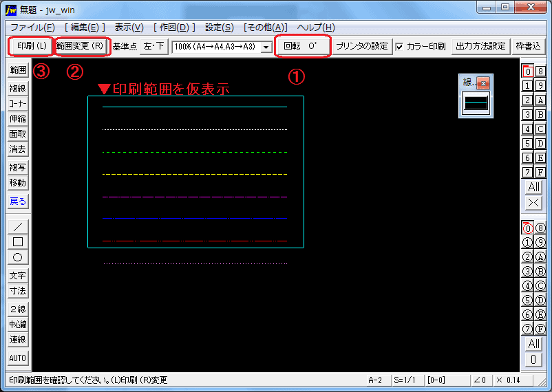
Task: Open the scale S=1/1 status bar selector
Action: click(x=406, y=380)
